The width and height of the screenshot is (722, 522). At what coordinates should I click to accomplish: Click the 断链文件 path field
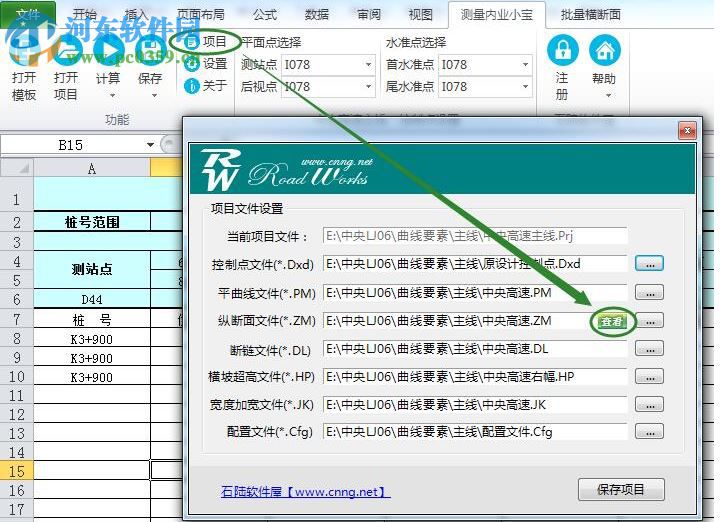[475, 348]
